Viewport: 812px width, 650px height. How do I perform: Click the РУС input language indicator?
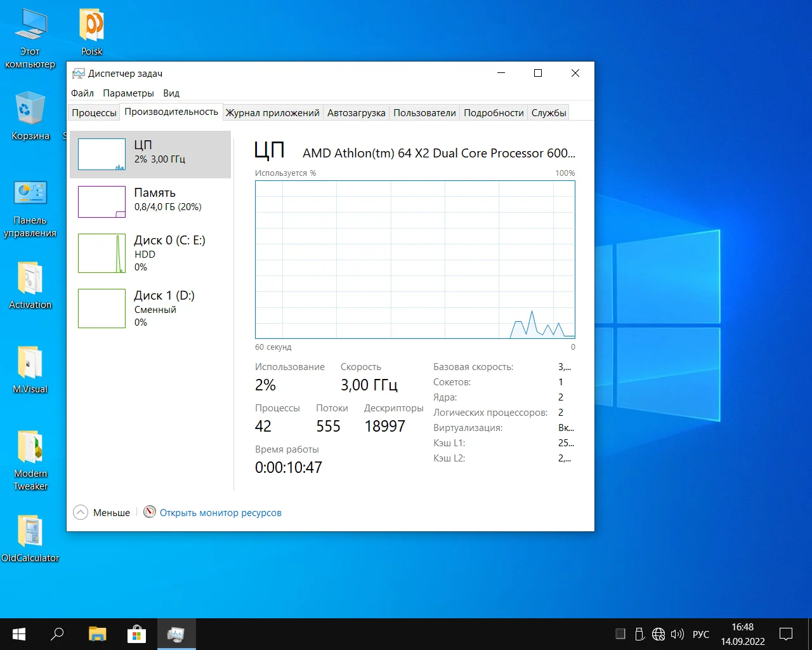pyautogui.click(x=701, y=634)
